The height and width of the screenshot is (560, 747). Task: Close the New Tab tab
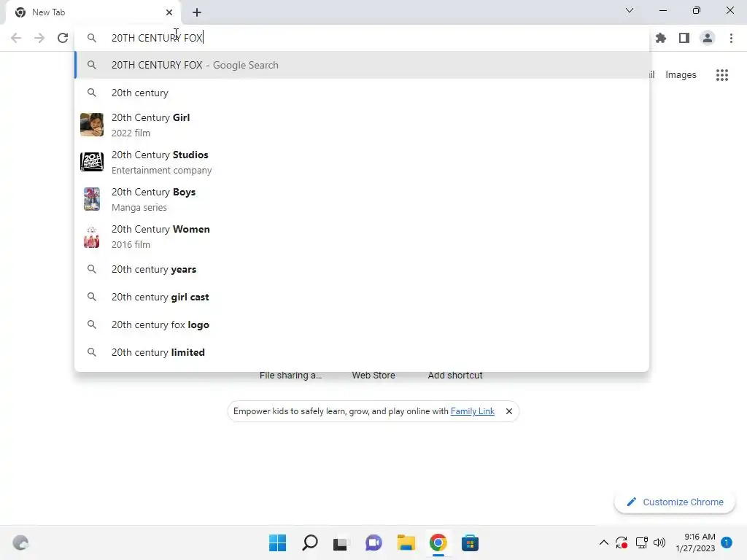[169, 12]
